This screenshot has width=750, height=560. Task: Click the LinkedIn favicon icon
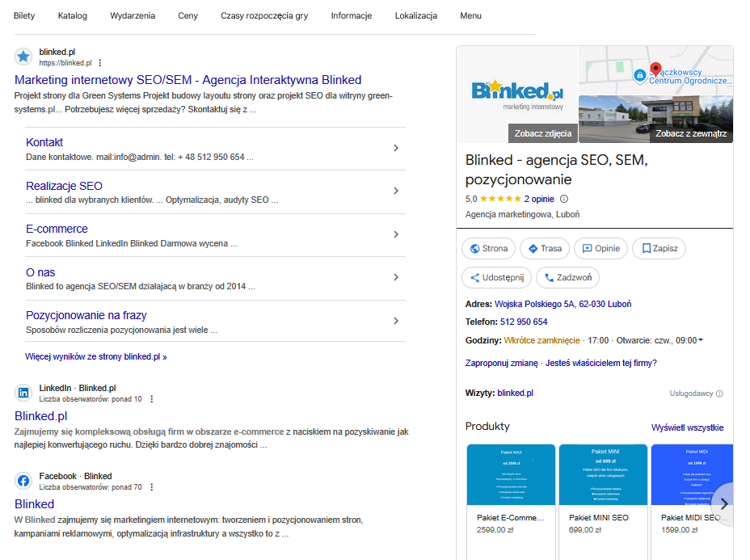(24, 393)
